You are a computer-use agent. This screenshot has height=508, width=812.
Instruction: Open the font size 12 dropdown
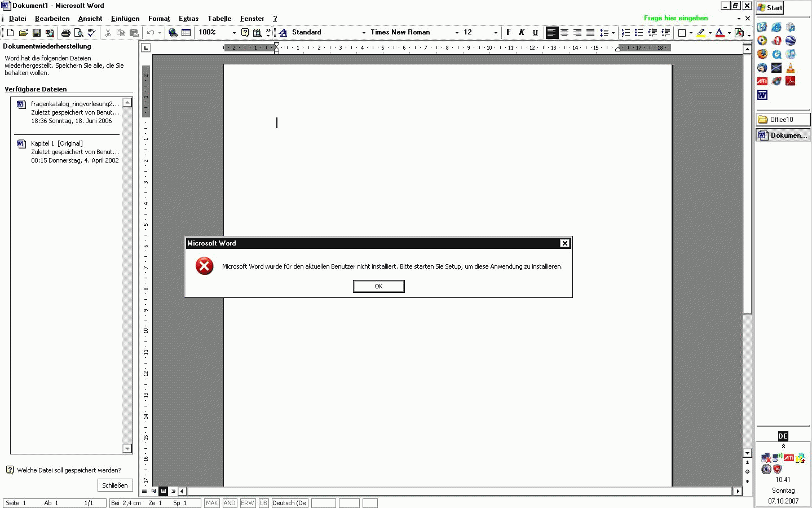pos(496,33)
